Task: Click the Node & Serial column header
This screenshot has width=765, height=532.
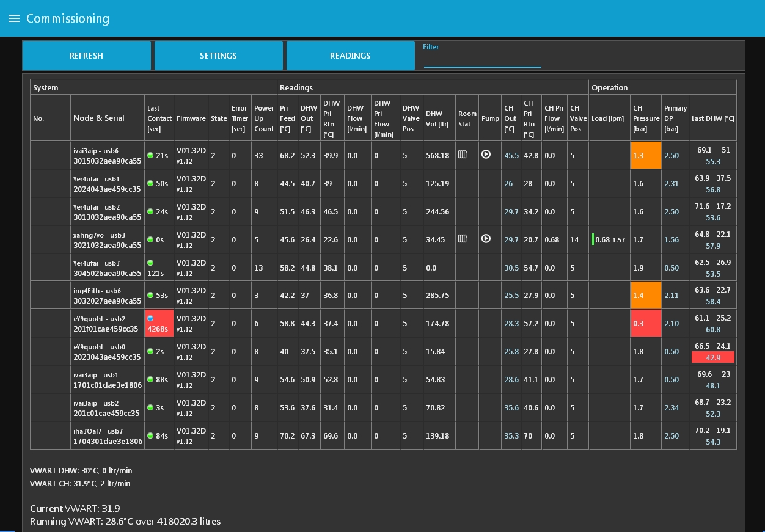Action: [x=99, y=118]
